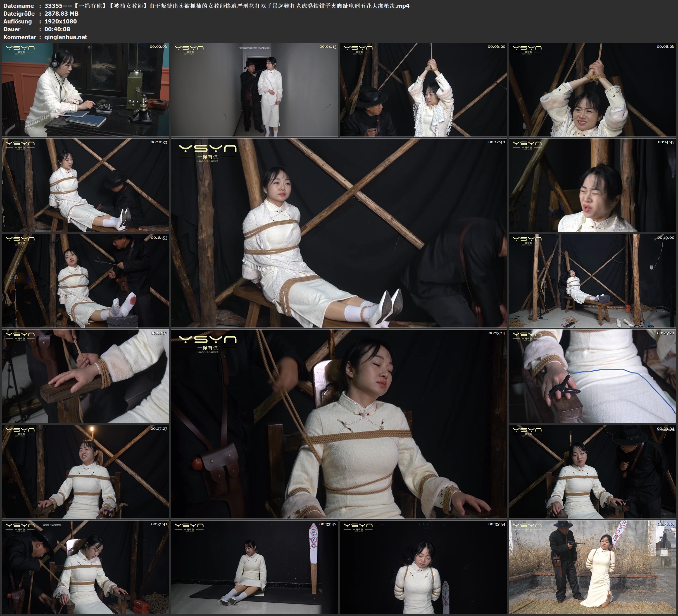Open the outdoor frame at 00:38:01
Screen dimensions: 678x616
coord(592,567)
